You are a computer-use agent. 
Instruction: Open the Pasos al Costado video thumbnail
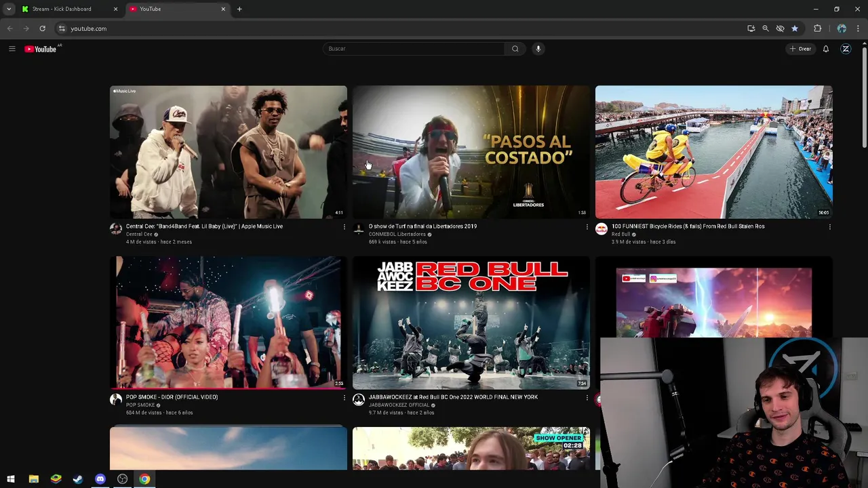click(471, 152)
